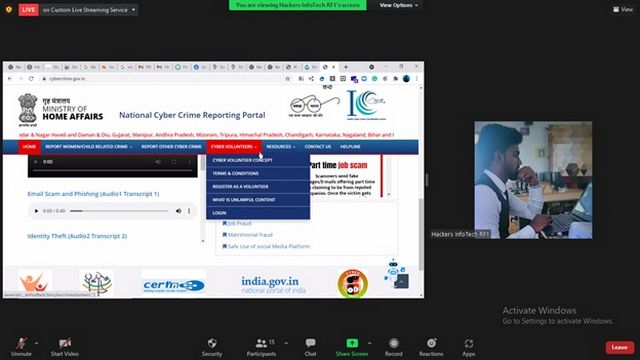Open Chrome three-dot menu
The image size is (640, 360).
[417, 78]
